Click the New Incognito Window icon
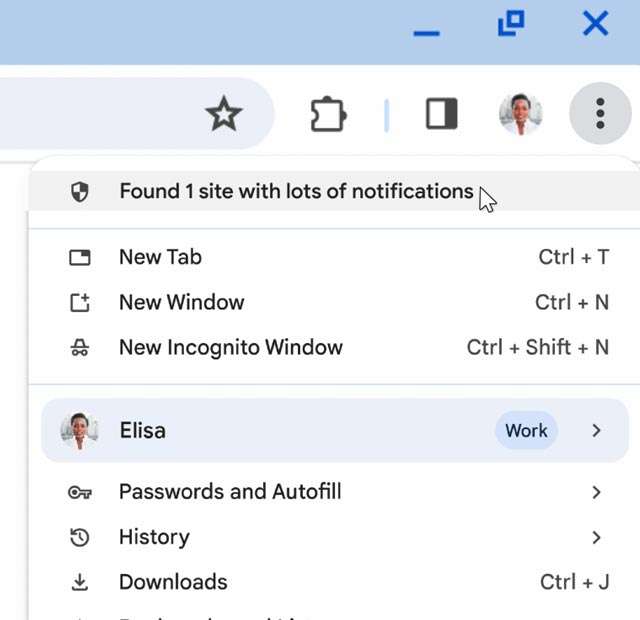The image size is (640, 620). [80, 348]
